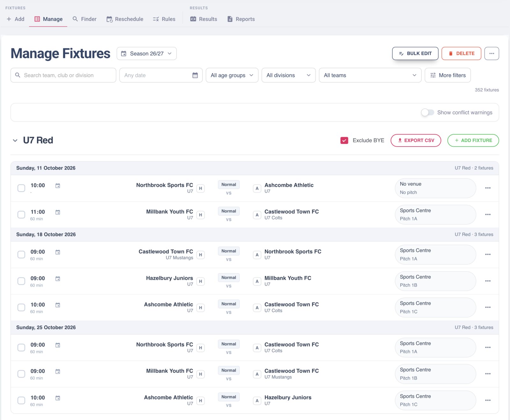The width and height of the screenshot is (510, 420).
Task: Open the All age groups dropdown
Action: coord(232,75)
